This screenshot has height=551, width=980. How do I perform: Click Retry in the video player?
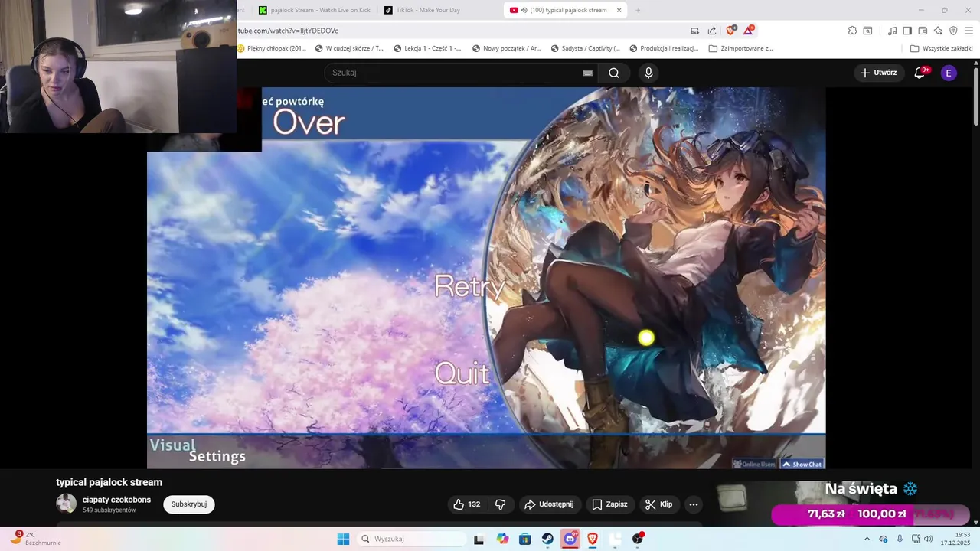469,286
